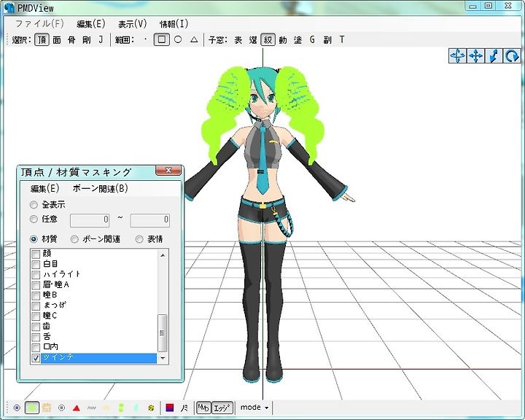The width and height of the screenshot is (525, 420).
Task: Toggle the orange wireframe display icon
Action: (47, 408)
